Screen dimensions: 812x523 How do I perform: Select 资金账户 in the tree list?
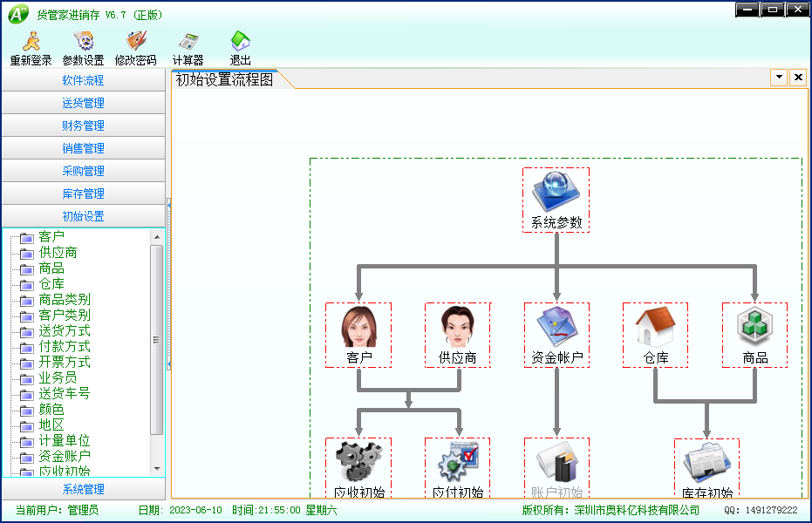(x=65, y=456)
